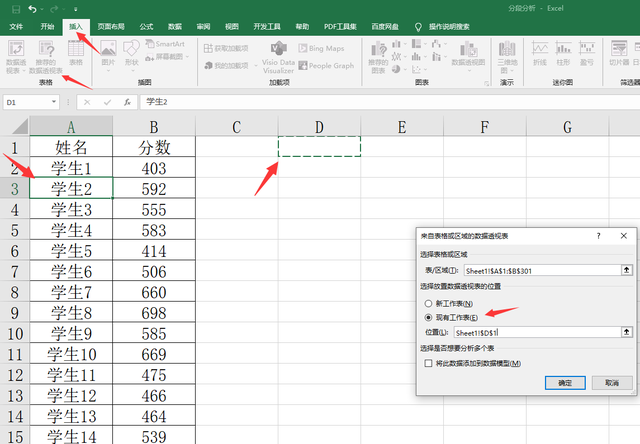Click the cell containing 学生10
Image resolution: width=640 pixels, height=444 pixels.
tap(71, 354)
